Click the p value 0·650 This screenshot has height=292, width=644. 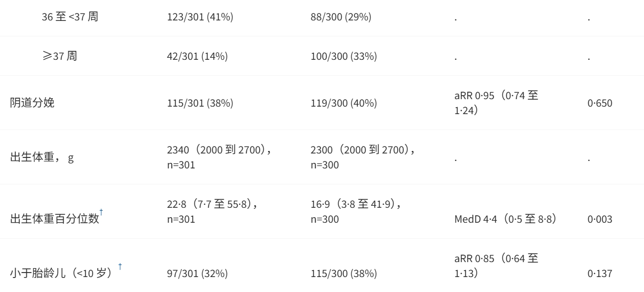click(x=600, y=104)
